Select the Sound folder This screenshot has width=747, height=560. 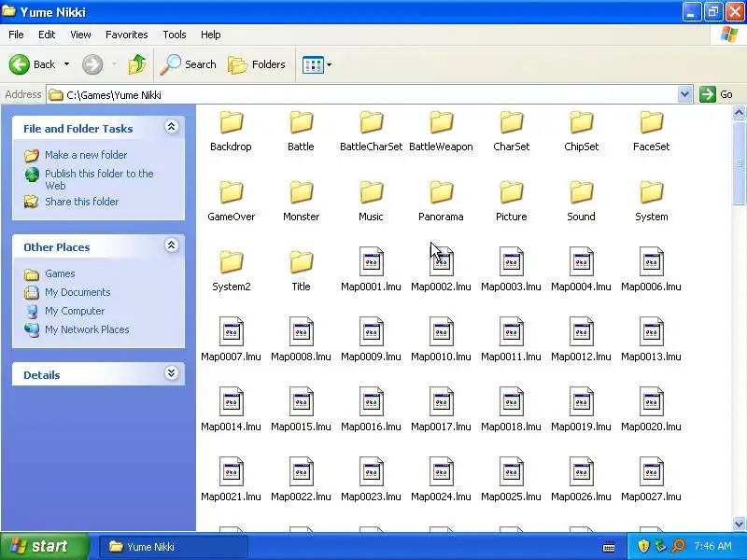581,201
